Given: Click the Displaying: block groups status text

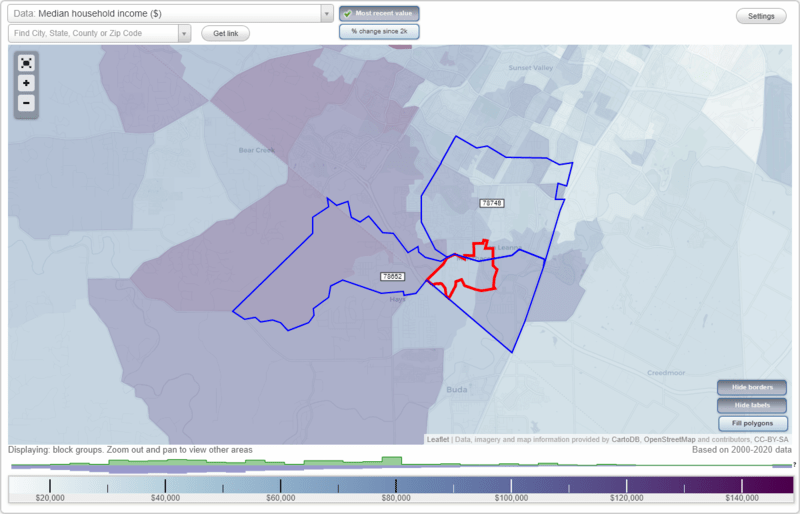Looking at the screenshot, I should 130,450.
